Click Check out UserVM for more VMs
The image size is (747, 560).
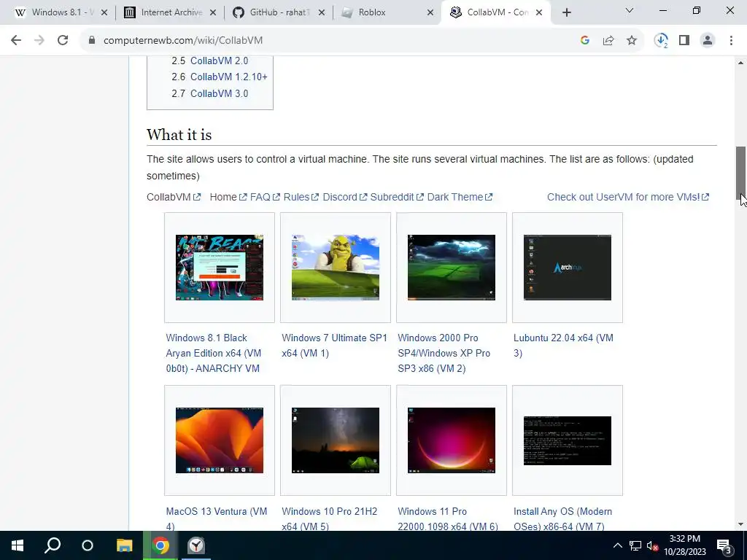628,197
